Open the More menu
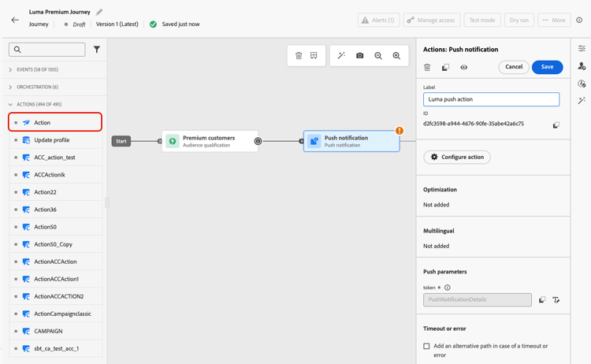This screenshot has width=591, height=364. [554, 20]
